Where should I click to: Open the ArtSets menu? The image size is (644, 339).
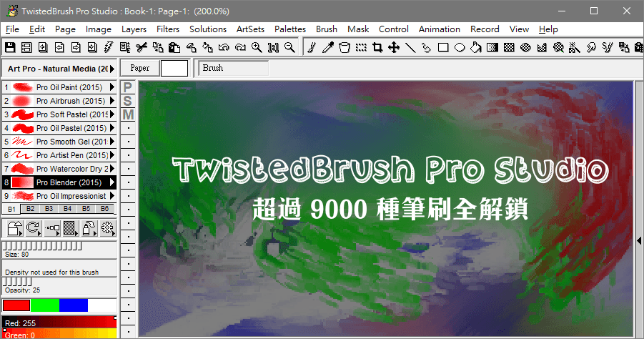[x=250, y=29]
